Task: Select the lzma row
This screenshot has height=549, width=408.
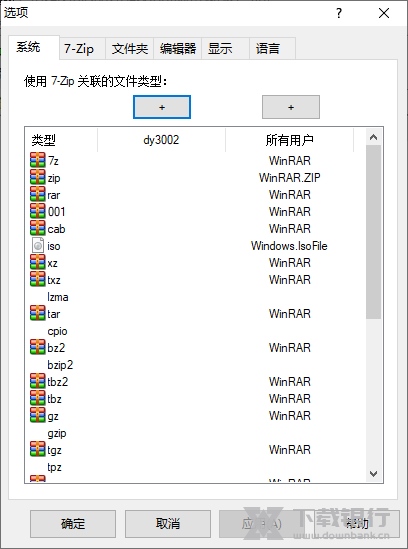Action: [x=195, y=297]
